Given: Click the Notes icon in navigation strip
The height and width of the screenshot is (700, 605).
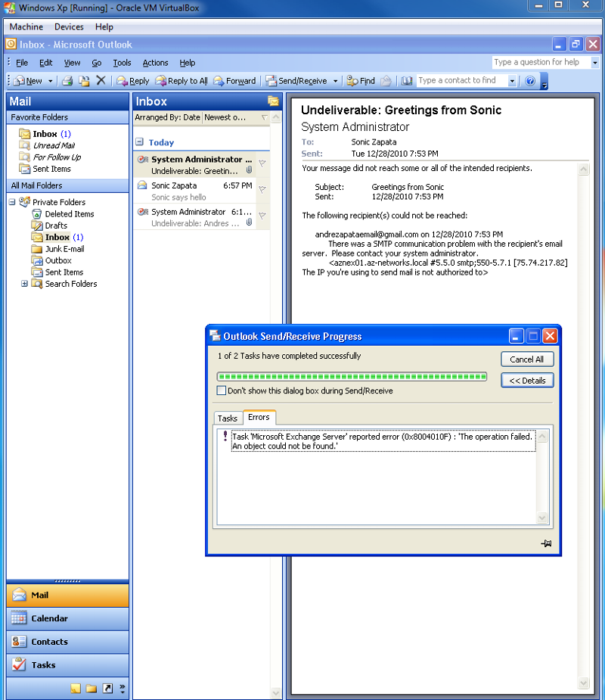Looking at the screenshot, I should point(76,689).
